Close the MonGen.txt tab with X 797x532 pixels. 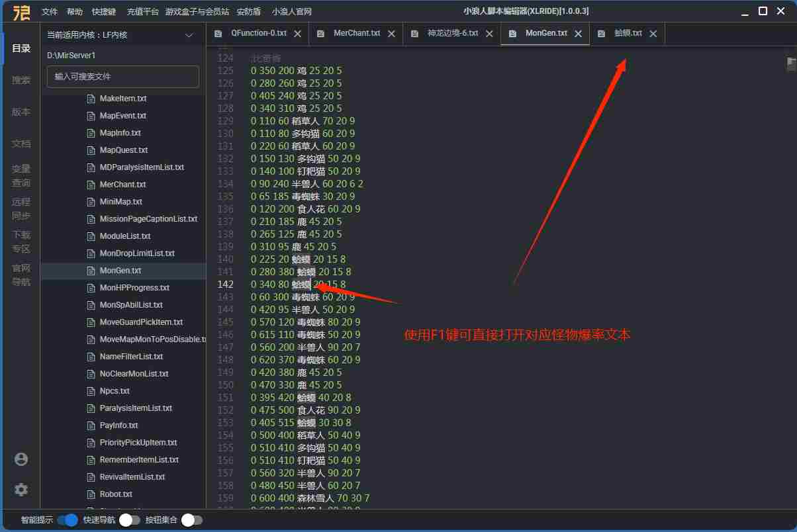(578, 34)
